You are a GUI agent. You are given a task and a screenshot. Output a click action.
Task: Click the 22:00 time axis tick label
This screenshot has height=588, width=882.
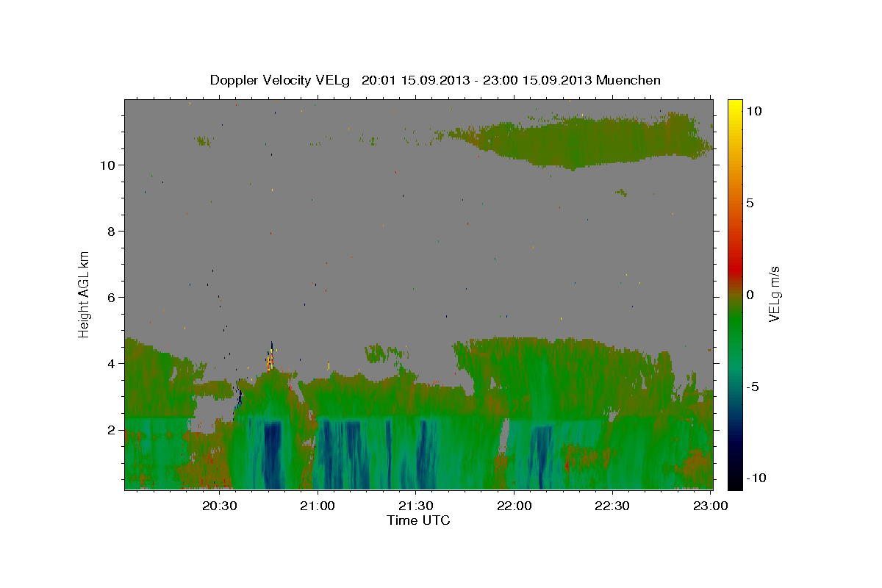pyautogui.click(x=514, y=506)
